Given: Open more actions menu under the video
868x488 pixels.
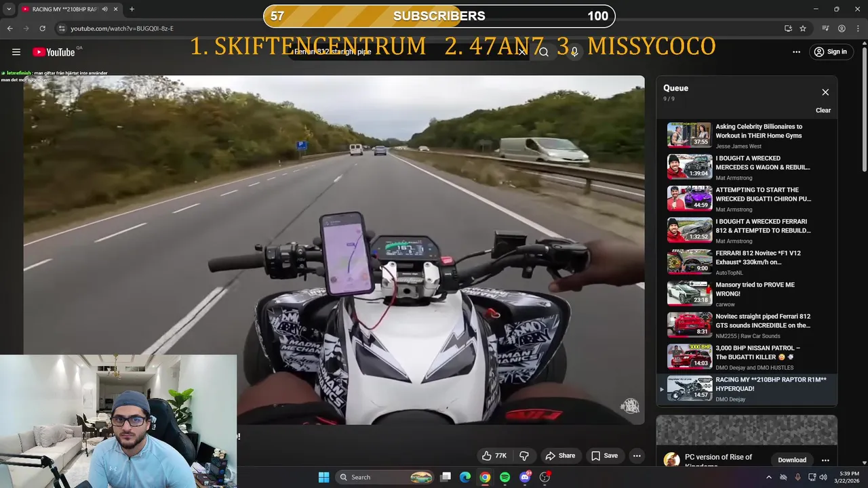Looking at the screenshot, I should 637,456.
